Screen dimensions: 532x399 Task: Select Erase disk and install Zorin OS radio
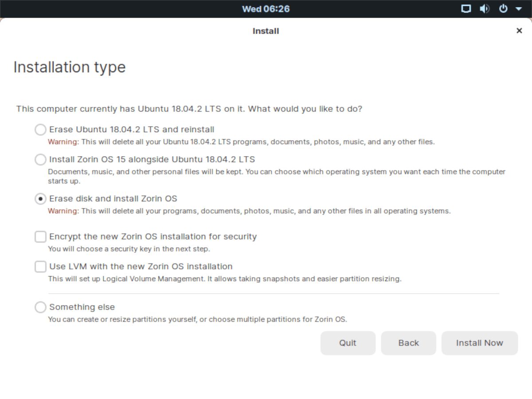coord(40,199)
